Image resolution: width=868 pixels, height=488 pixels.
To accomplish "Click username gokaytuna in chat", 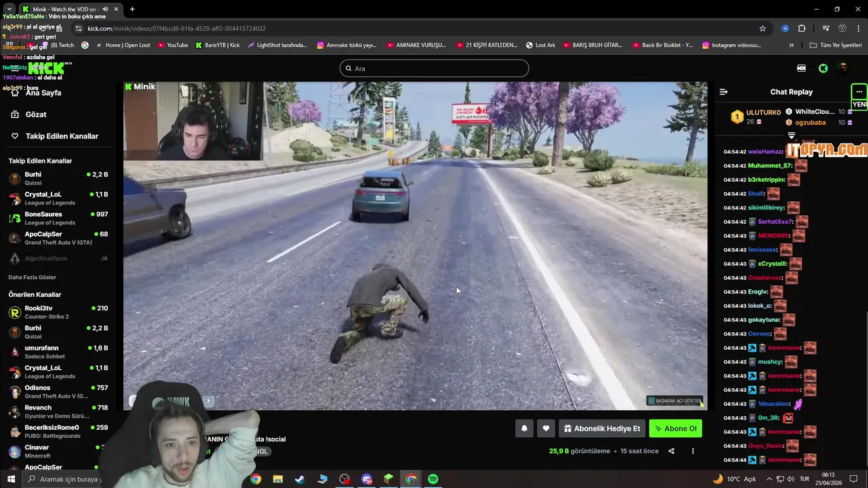I will (x=764, y=320).
